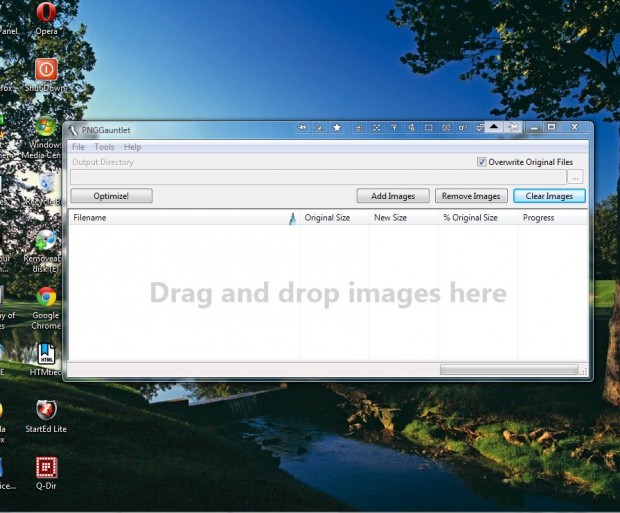620x513 pixels.
Task: Click the Output Directory path field
Action: (x=318, y=177)
